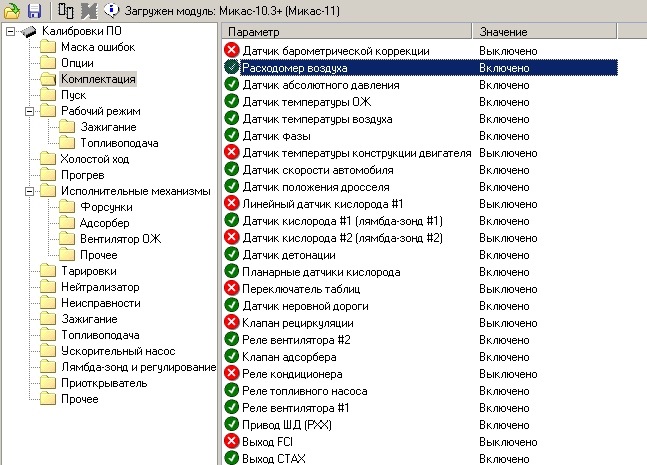Click green check icon for Датчик кислорода #1
This screenshot has height=465, width=647.
click(x=231, y=220)
